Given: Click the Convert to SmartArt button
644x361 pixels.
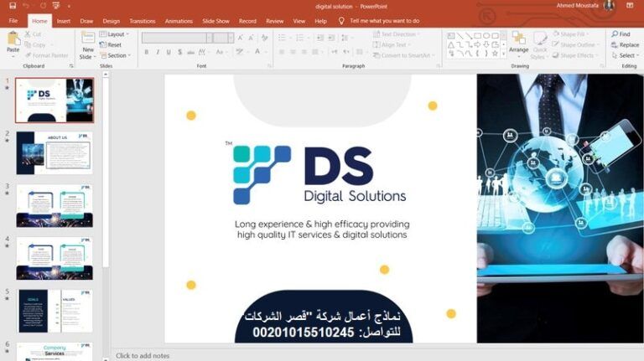Looking at the screenshot, I should click(x=403, y=55).
